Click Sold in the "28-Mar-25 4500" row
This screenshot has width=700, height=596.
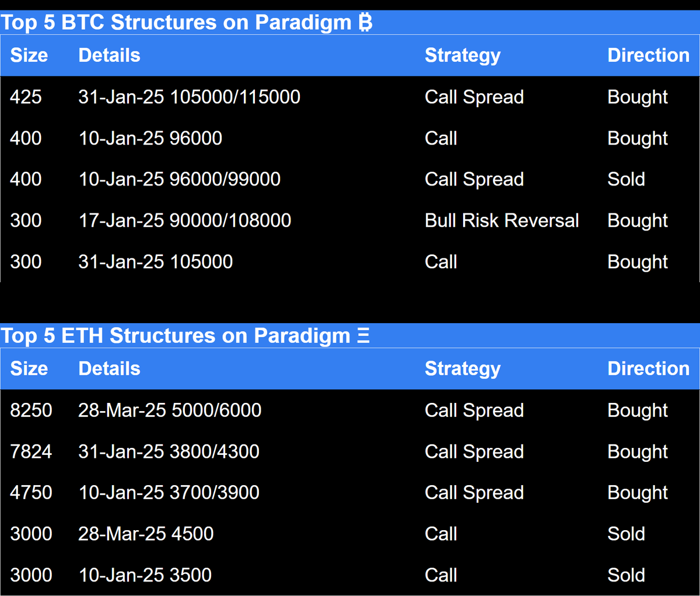click(626, 534)
